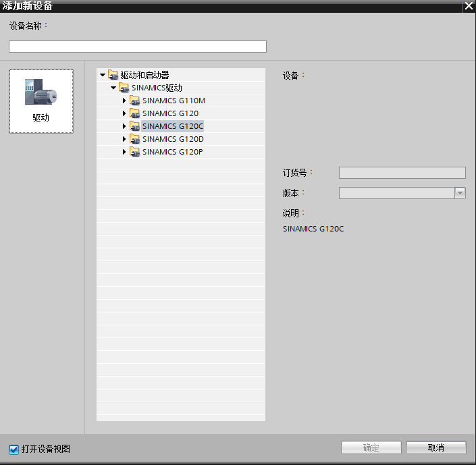This screenshot has width=476, height=465.
Task: Click the SINAMICS G120C description text
Action: click(x=313, y=229)
